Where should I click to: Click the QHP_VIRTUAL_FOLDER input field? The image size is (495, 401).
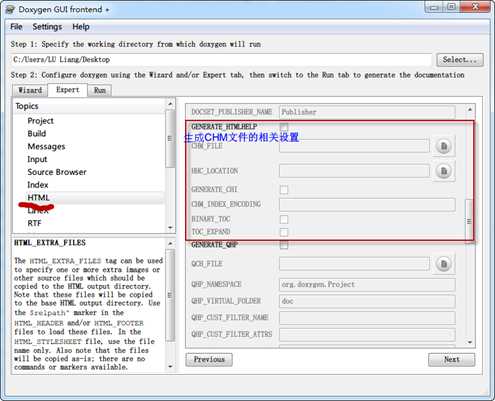(367, 301)
